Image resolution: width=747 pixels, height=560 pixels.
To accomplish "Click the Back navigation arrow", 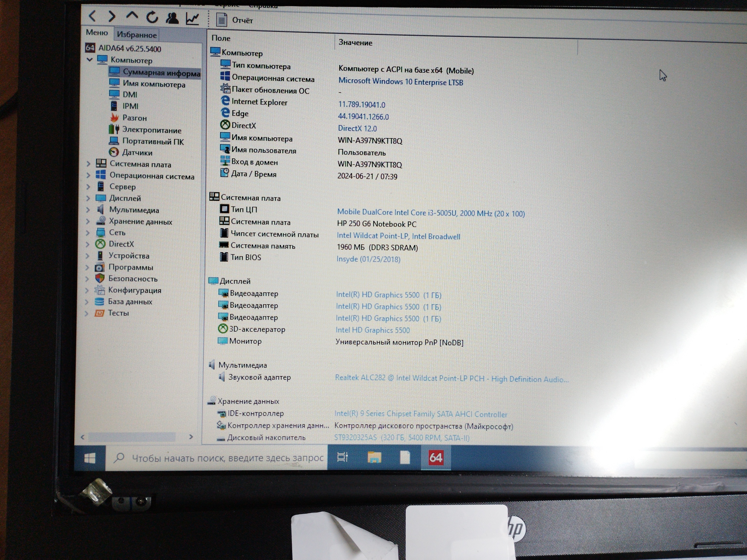I will (x=93, y=16).
